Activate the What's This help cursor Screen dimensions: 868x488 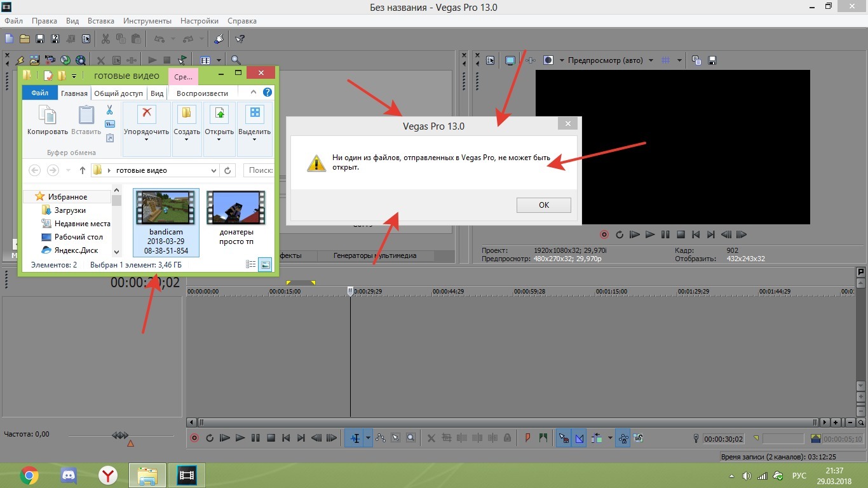coord(240,39)
